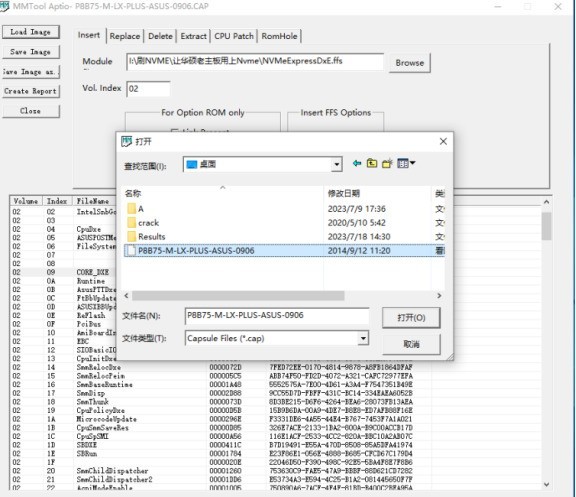576x497 pixels.
Task: Click the Save Image as button
Action: point(30,72)
